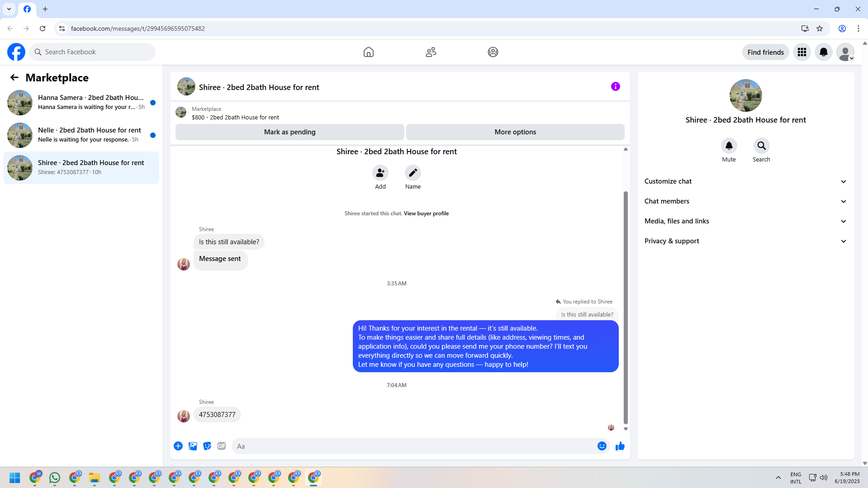The height and width of the screenshot is (488, 868).
Task: Choose a GIF for the message
Action: click(222, 446)
